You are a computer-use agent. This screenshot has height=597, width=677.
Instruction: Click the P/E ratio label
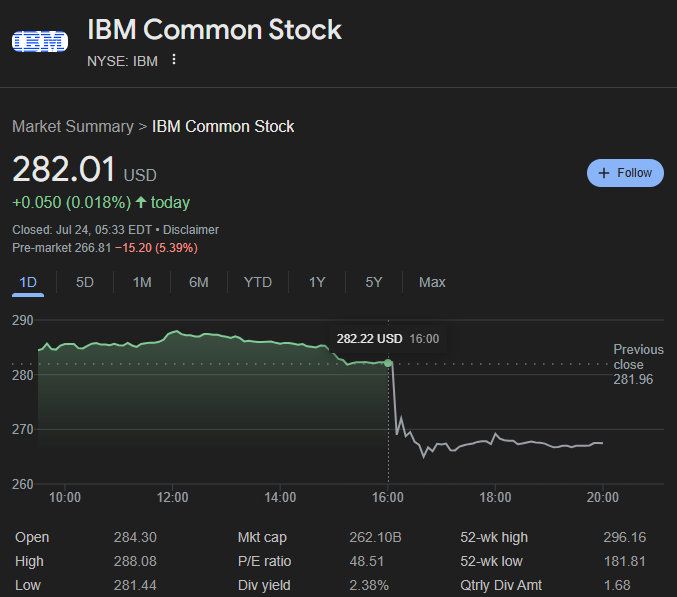point(264,561)
